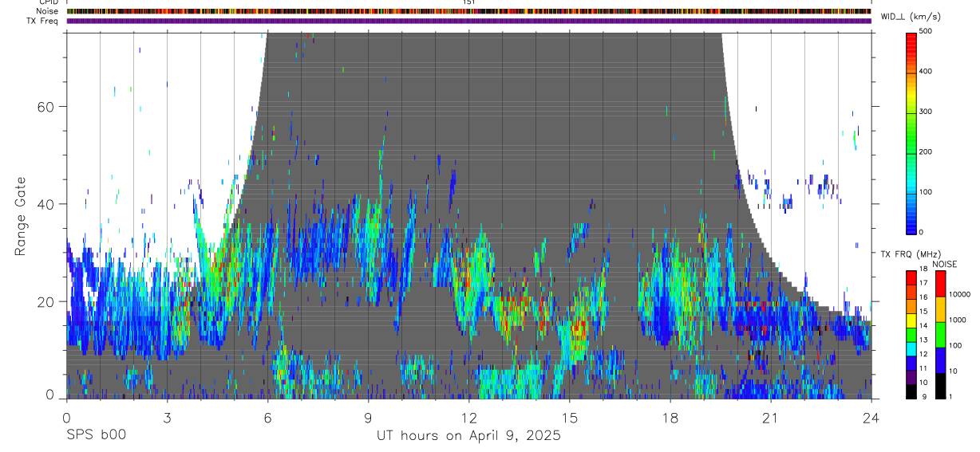Click the 24 tick on the UT hours axis
The height and width of the screenshot is (452, 980).
pos(871,417)
